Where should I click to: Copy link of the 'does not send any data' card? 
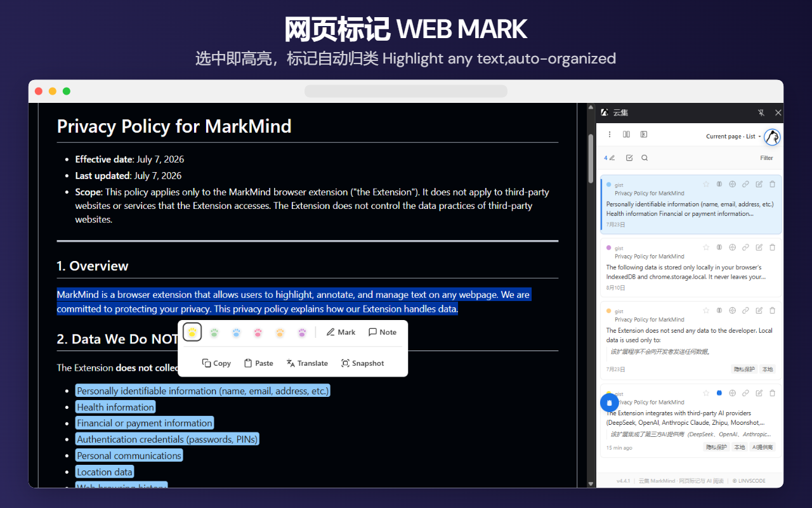746,311
